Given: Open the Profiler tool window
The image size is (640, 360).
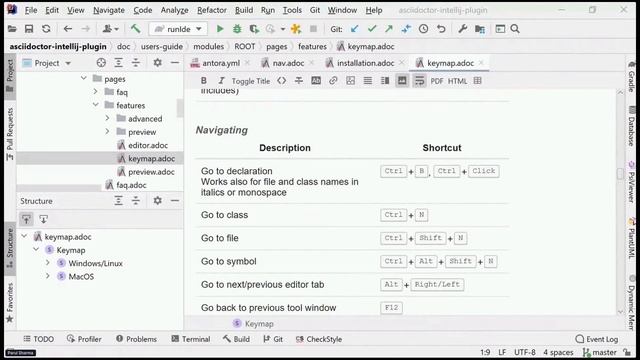Looking at the screenshot, I should point(84,339).
